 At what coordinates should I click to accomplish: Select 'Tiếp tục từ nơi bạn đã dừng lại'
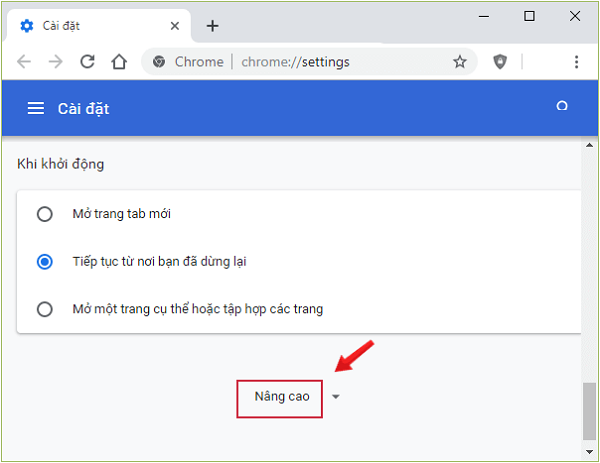coord(45,262)
